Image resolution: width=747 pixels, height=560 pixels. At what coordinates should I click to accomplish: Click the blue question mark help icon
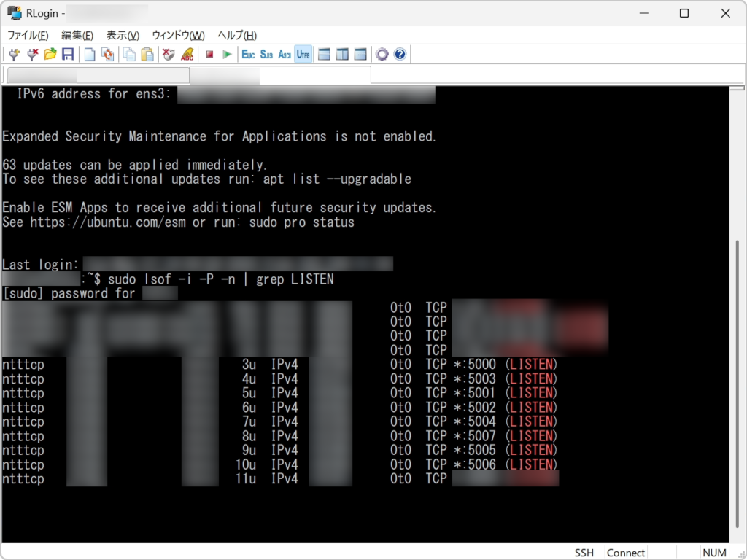(x=399, y=54)
